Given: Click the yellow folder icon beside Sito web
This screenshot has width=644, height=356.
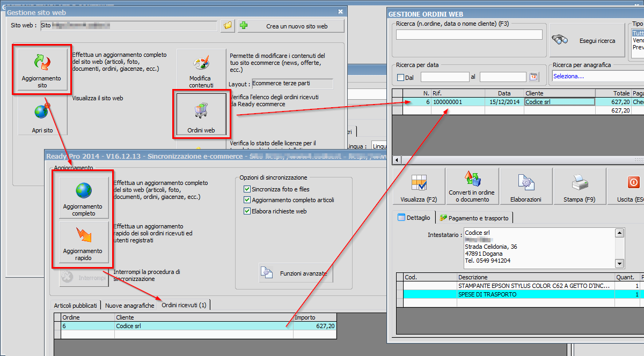Looking at the screenshot, I should point(228,25).
